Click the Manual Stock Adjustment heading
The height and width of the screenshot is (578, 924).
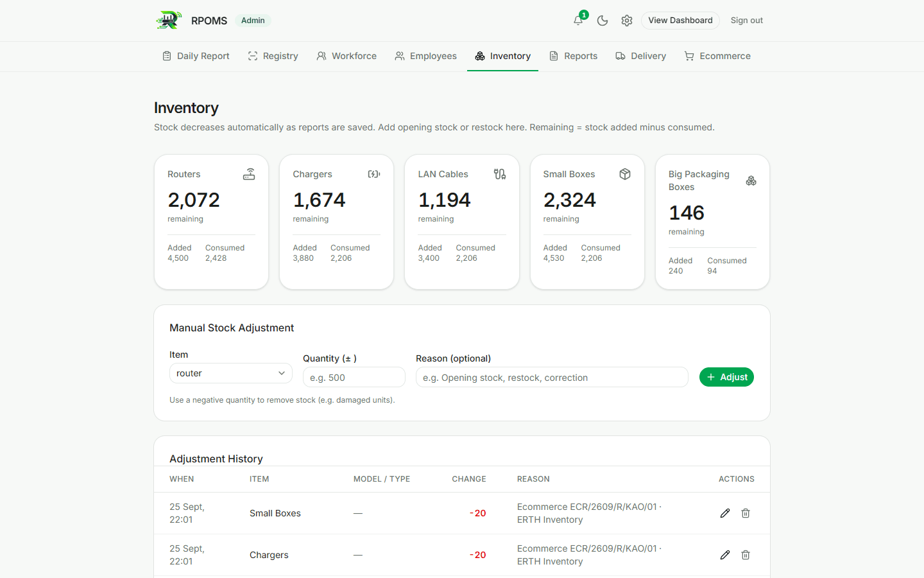point(232,328)
